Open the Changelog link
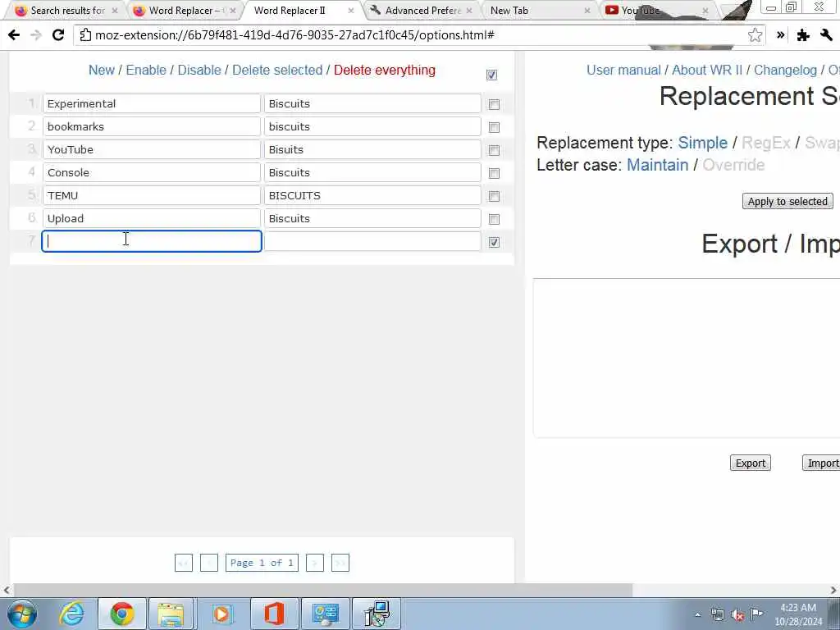This screenshot has width=840, height=630. coord(785,71)
